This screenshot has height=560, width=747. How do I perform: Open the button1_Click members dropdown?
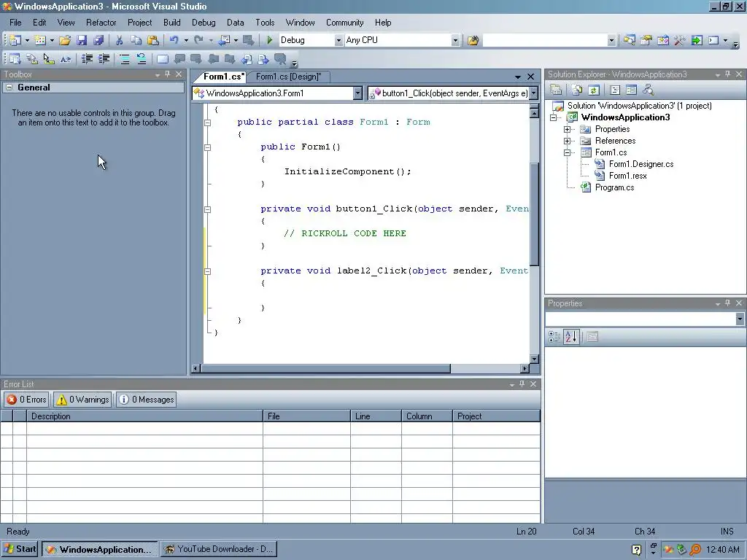[x=533, y=93]
